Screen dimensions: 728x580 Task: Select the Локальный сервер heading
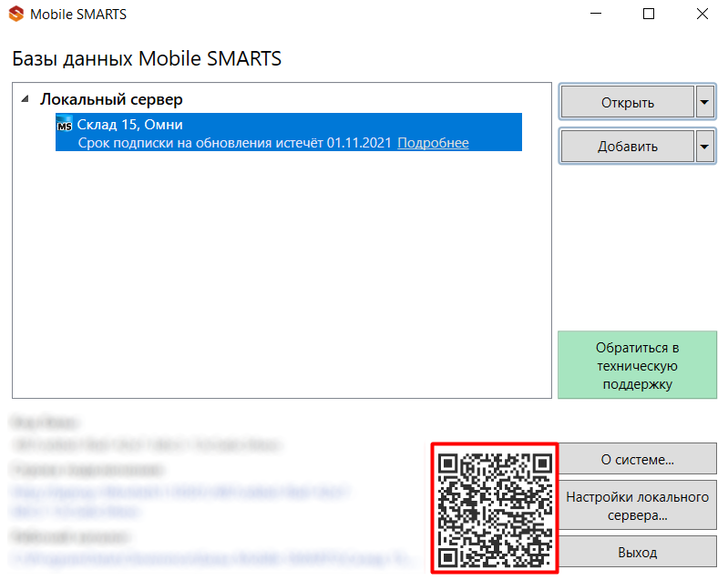[111, 99]
